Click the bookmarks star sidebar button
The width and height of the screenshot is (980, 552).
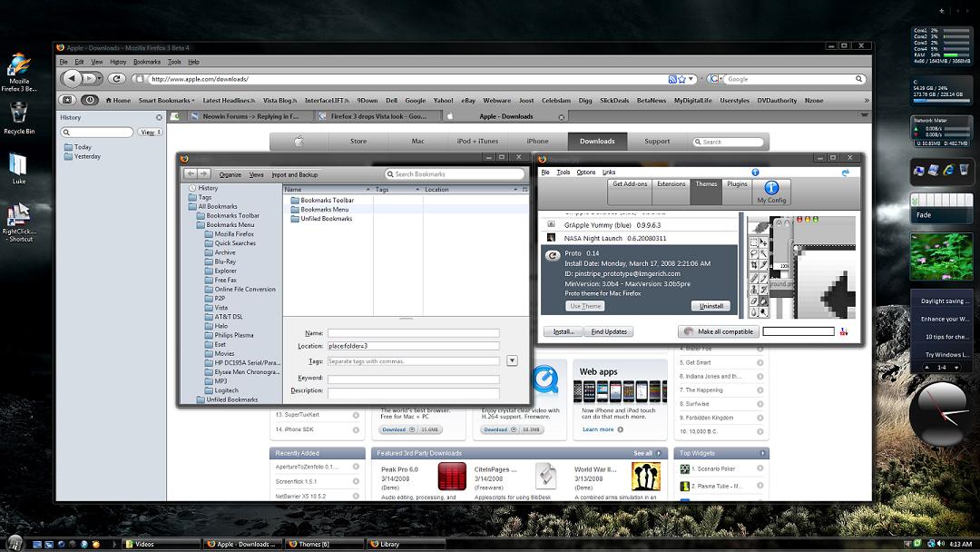pyautogui.click(x=67, y=101)
